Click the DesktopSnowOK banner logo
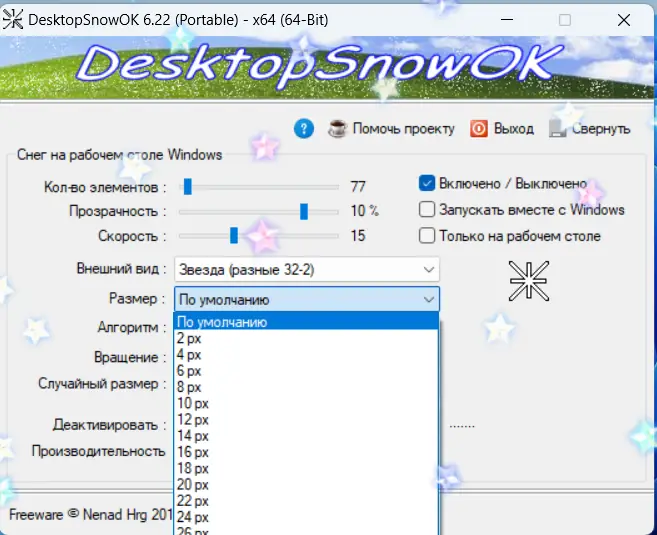Screen dimensions: 657x535 (319, 66)
